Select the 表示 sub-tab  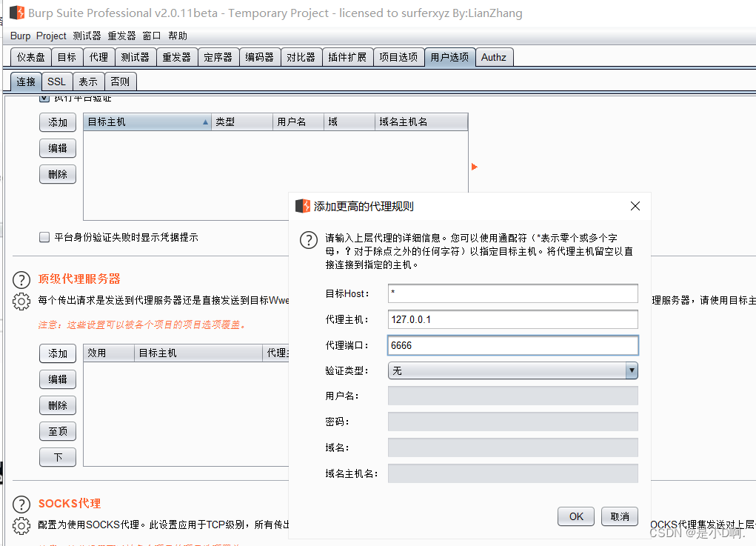pos(88,81)
